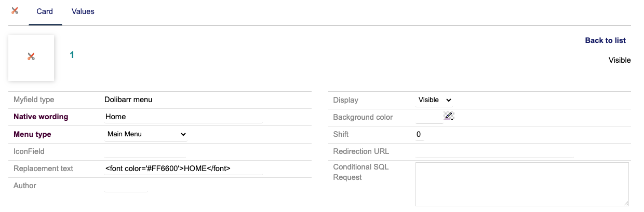Click the Myfield scissors icon beside tabs
Image resolution: width=644 pixels, height=212 pixels.
[15, 11]
